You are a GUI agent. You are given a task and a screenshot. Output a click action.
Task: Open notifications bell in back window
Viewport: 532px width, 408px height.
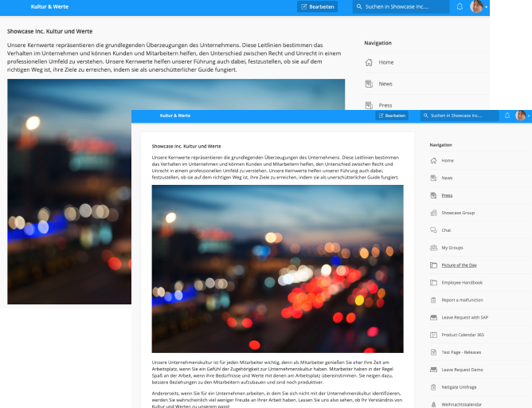pos(460,6)
